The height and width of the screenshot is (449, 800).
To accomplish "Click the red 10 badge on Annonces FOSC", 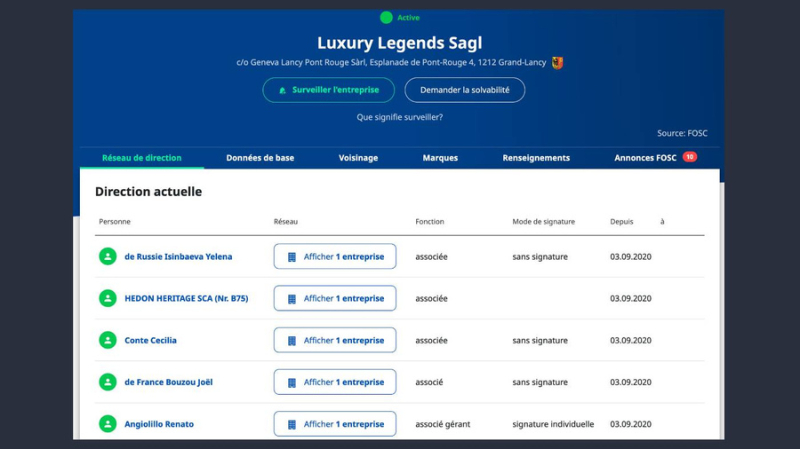I will coord(689,157).
